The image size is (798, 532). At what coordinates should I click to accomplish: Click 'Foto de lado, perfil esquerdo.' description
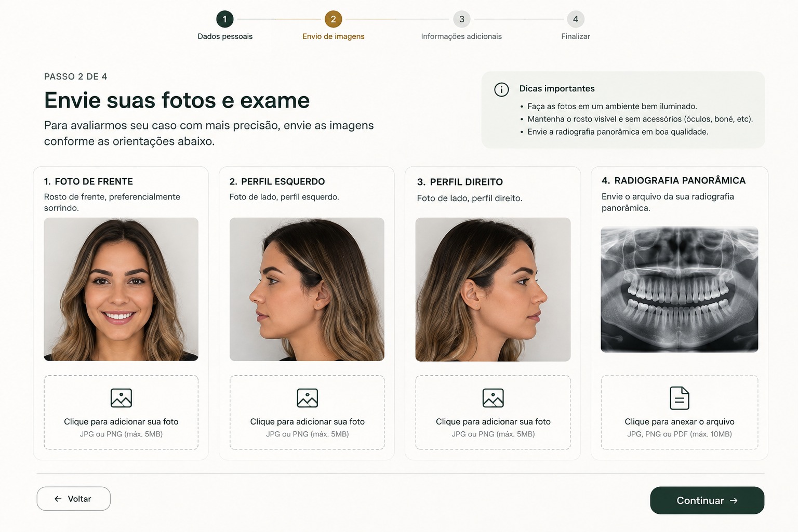284,197
